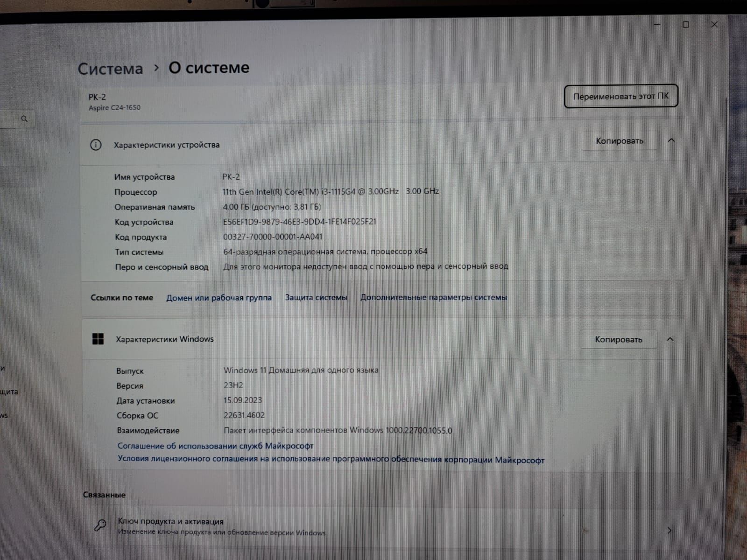The height and width of the screenshot is (560, 747).
Task: Open Microsoft software license terms link
Action: point(331,459)
